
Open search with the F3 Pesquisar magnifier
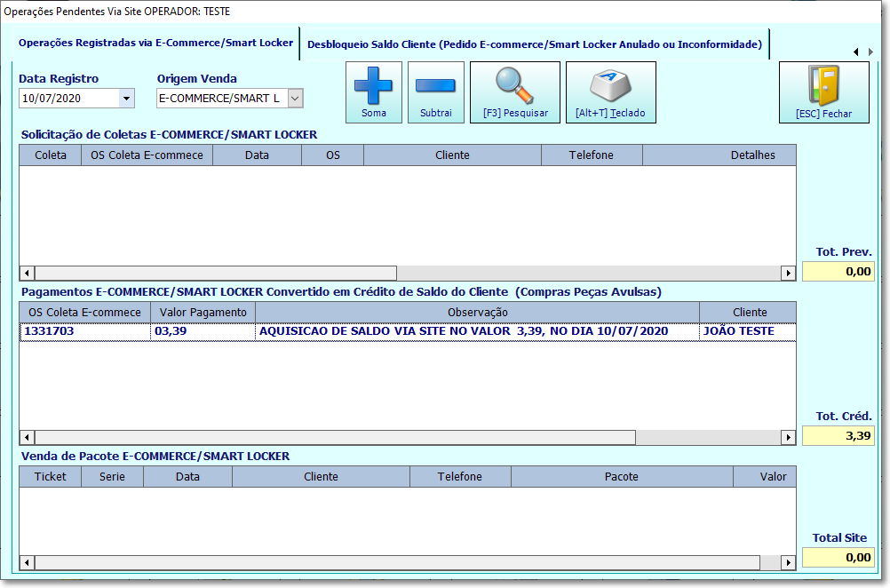point(515,92)
